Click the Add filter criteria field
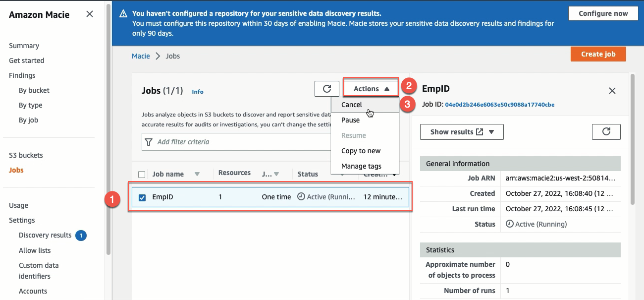 click(x=236, y=142)
